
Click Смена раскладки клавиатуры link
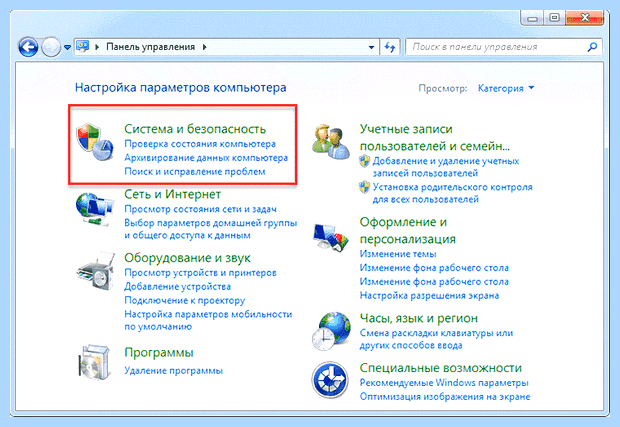click(x=437, y=339)
